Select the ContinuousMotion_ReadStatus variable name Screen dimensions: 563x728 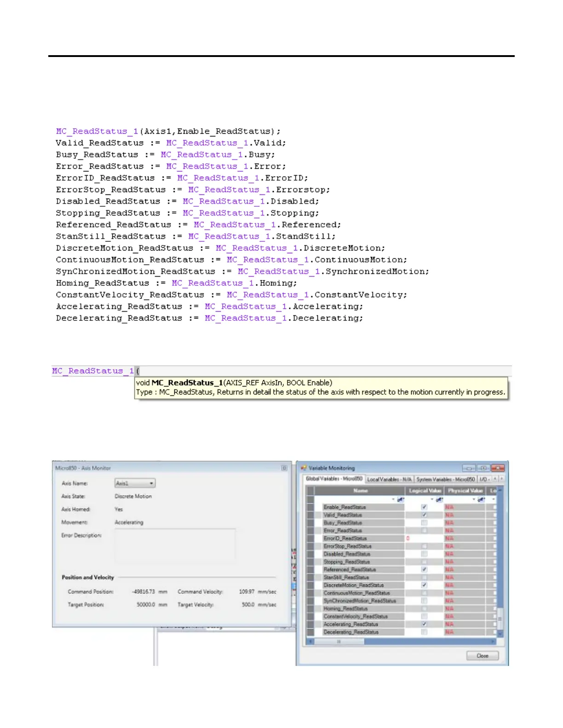click(356, 593)
